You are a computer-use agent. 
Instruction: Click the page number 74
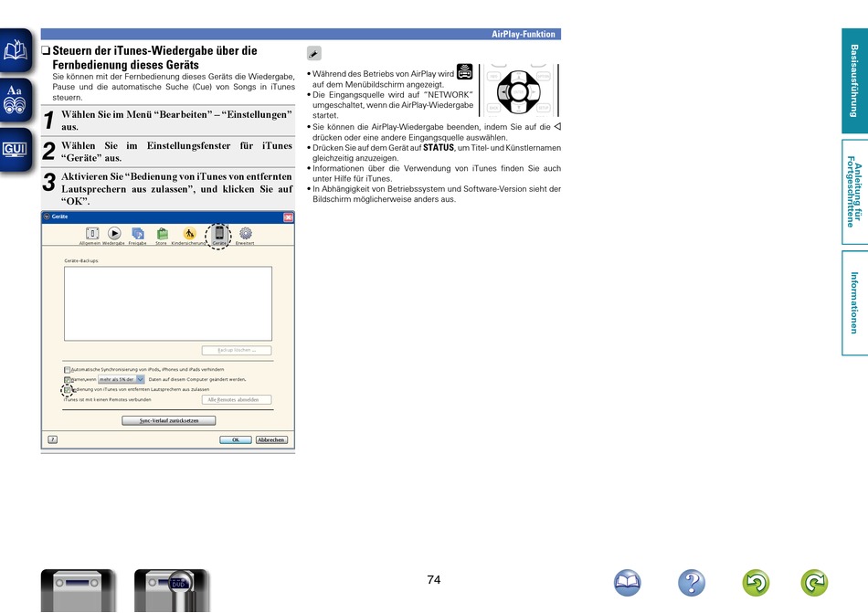point(434,580)
